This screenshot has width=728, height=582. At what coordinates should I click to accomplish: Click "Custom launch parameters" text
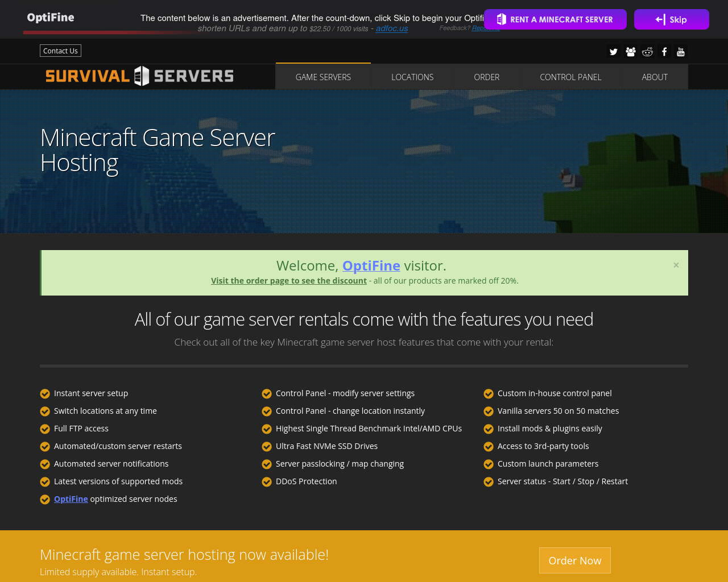pos(548,464)
